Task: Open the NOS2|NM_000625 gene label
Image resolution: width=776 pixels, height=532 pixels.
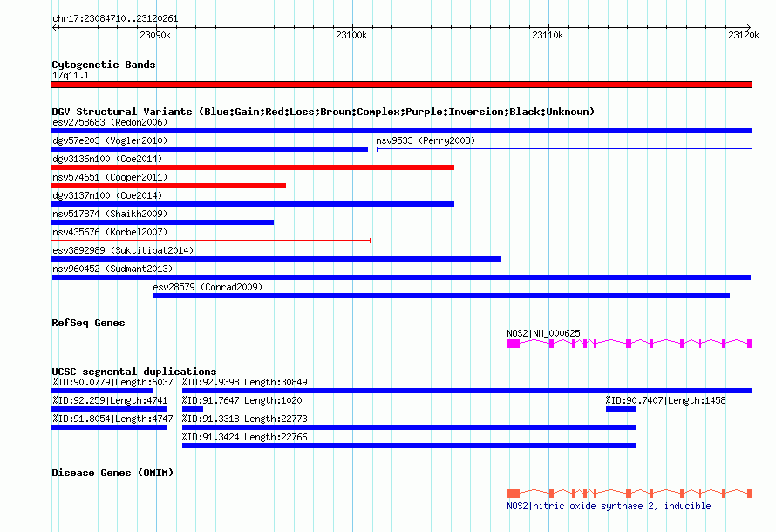Action: click(543, 333)
